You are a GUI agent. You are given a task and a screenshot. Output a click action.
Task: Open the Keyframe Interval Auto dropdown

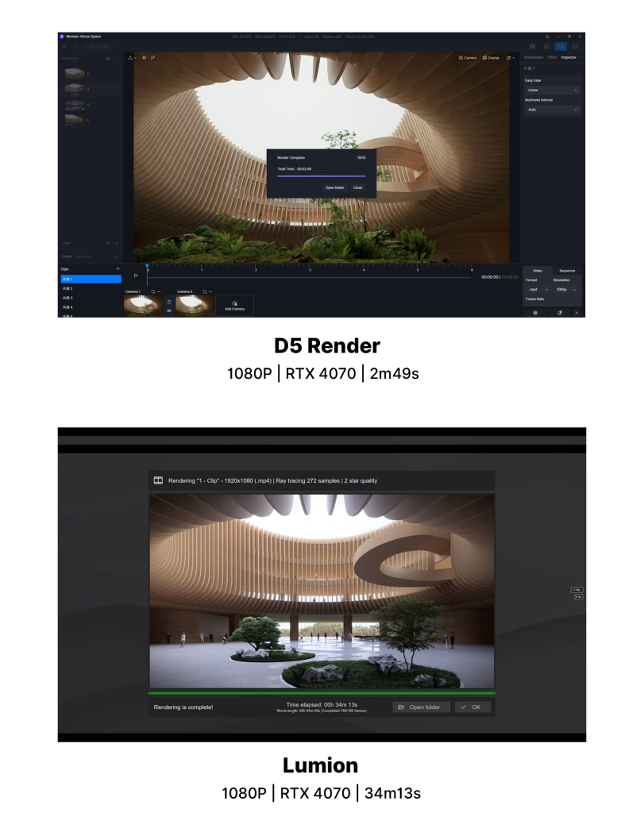(552, 110)
